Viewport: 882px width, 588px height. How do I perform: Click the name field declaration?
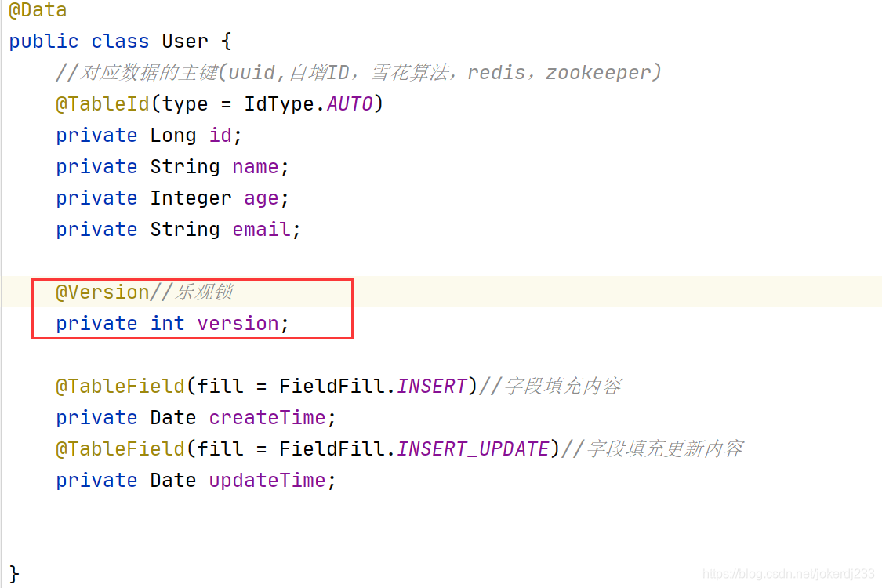pyautogui.click(x=172, y=166)
